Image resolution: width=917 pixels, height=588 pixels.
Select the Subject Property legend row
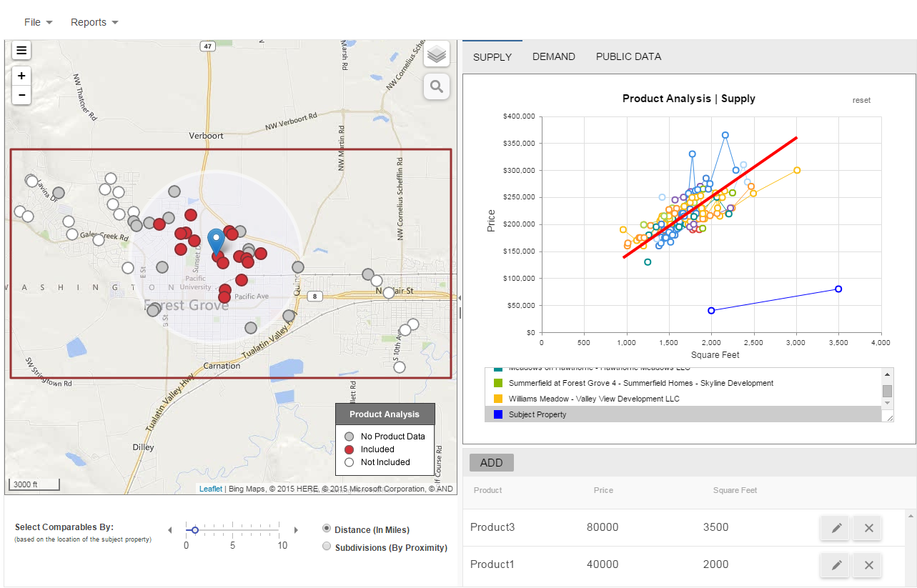tap(684, 414)
